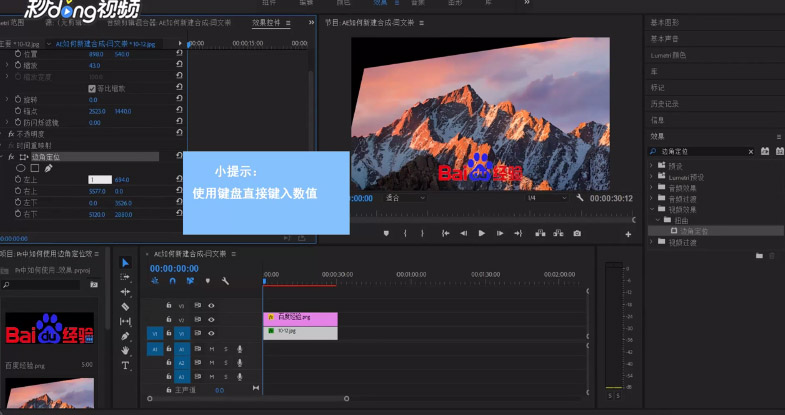Open 基本图形 panel tab
The image size is (785, 415).
tap(665, 23)
